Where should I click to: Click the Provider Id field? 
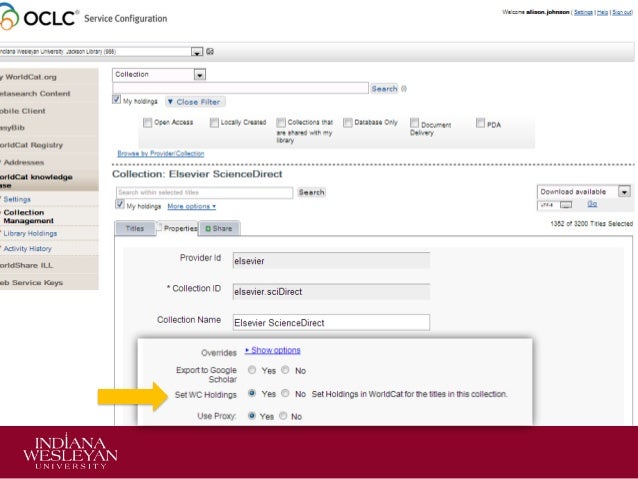point(331,260)
